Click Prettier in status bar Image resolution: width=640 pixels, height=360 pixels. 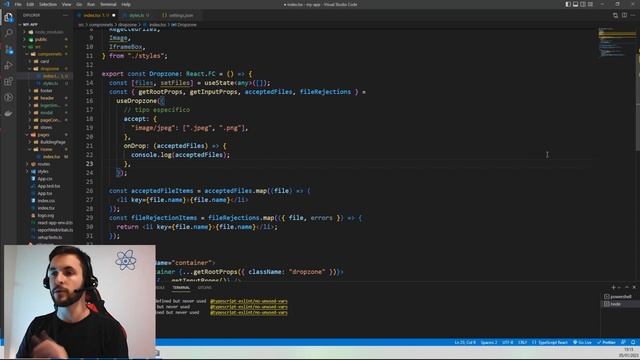(x=607, y=342)
